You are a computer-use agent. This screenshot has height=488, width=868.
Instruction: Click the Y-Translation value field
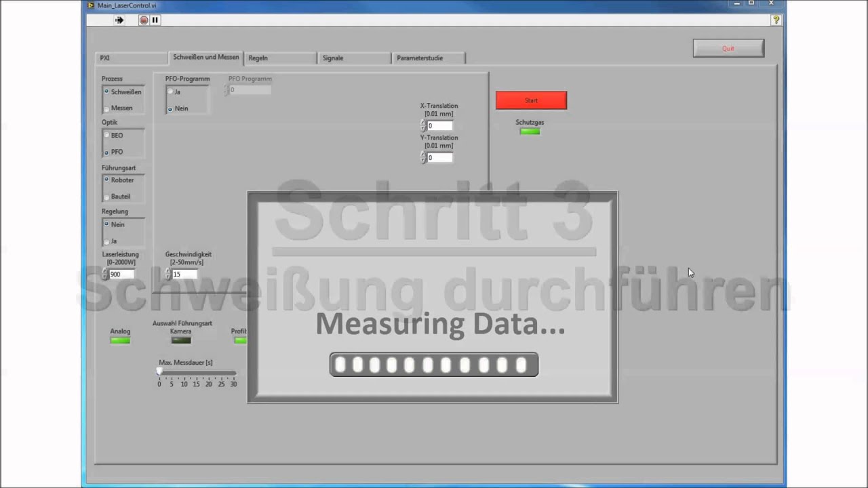(x=439, y=158)
